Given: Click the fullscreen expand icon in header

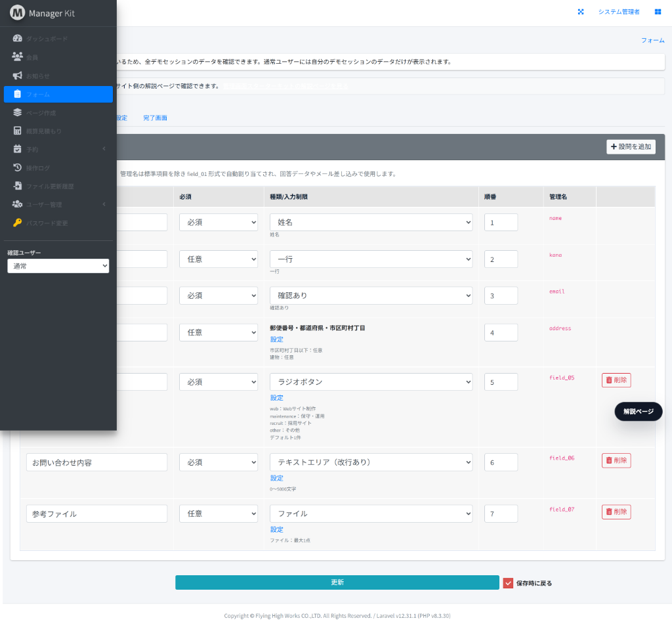Looking at the screenshot, I should coord(581,12).
